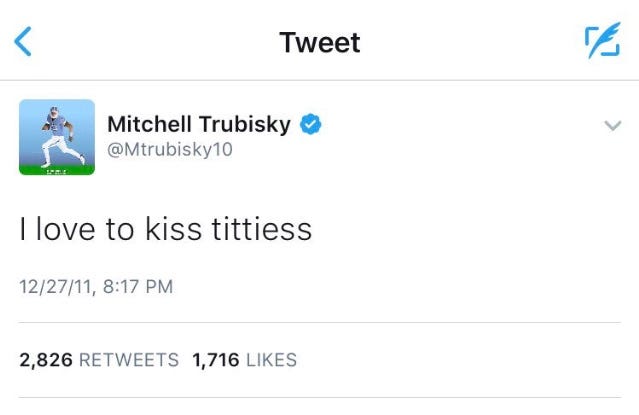This screenshot has width=639, height=415.
Task: Go back using the left chevron arrow
Action: (24, 42)
